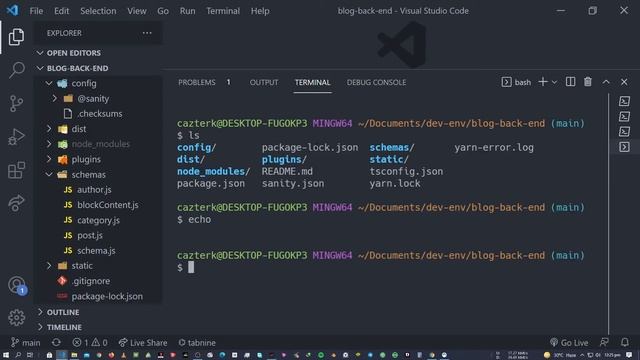This screenshot has height=360, width=640.
Task: Select the first terminal in the terminal list
Action: pyautogui.click(x=624, y=101)
